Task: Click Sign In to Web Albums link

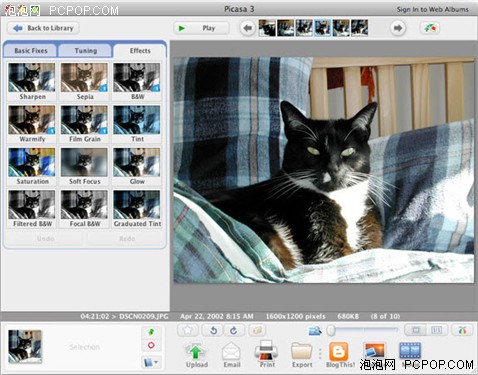Action: point(432,9)
